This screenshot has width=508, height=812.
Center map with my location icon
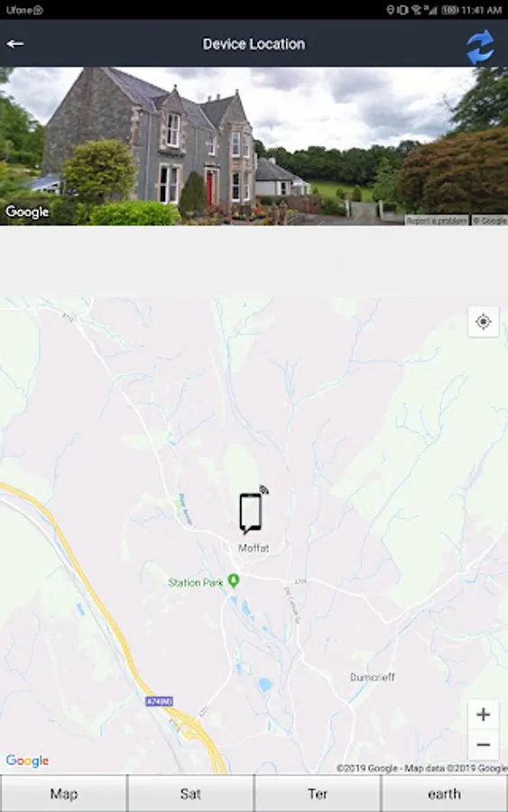click(x=483, y=321)
